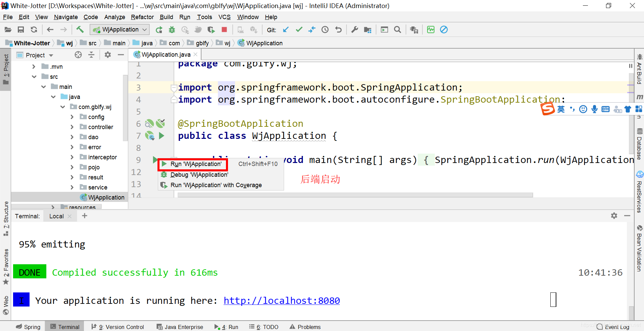The image size is (644, 331).
Task: Click the Open folder toolbar icon
Action: click(x=8, y=30)
